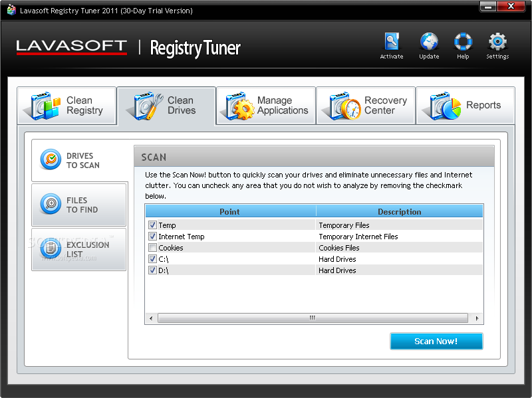Click the Help label
The image size is (532, 398).
tap(463, 56)
